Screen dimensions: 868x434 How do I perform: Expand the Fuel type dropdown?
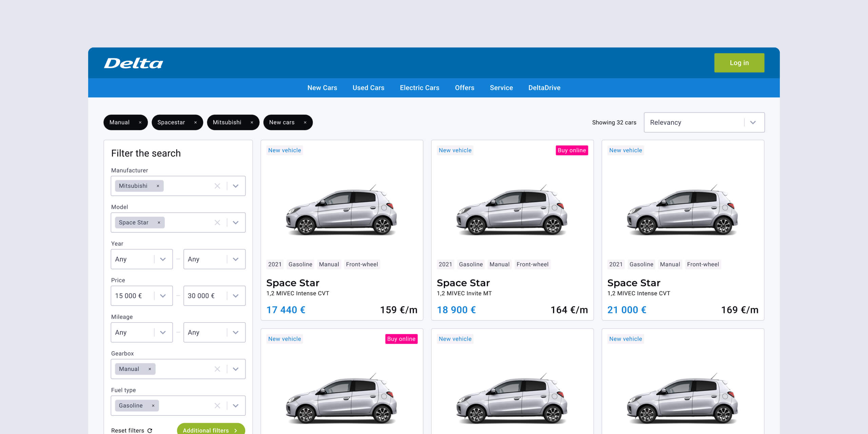(x=236, y=406)
